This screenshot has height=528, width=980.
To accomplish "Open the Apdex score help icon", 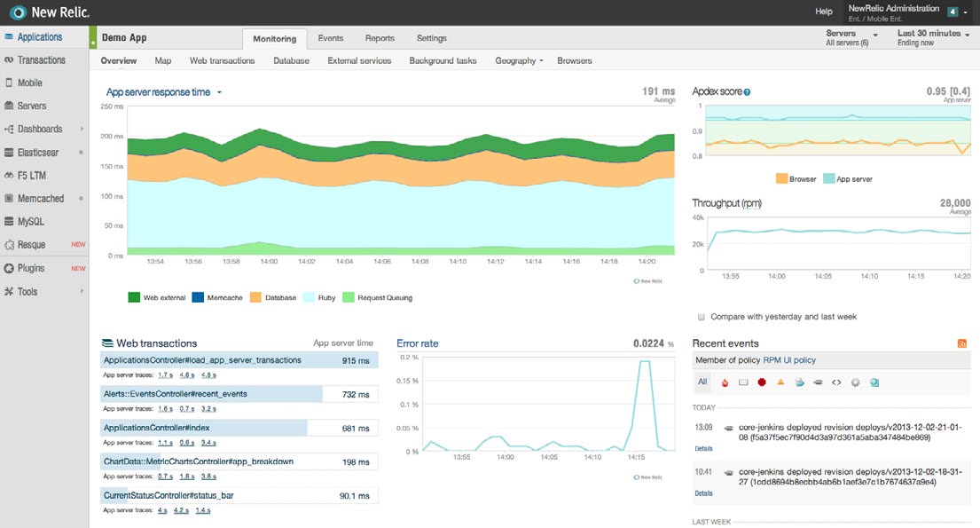I will click(x=747, y=92).
